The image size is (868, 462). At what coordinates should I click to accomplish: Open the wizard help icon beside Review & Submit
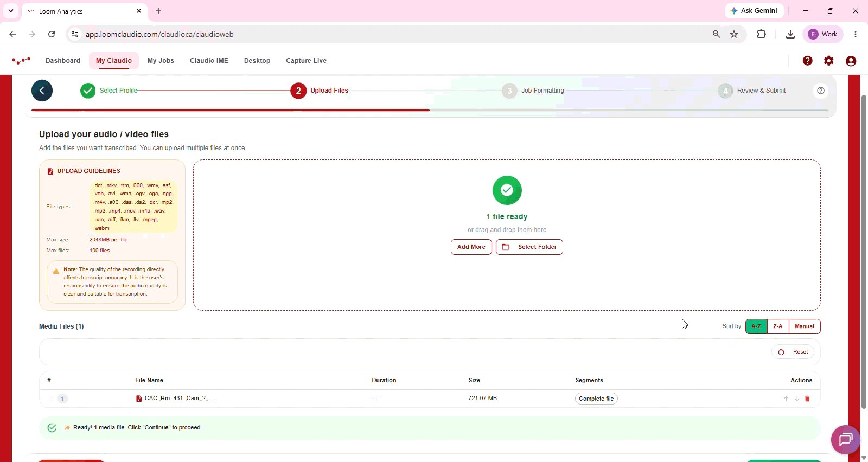[821, 91]
